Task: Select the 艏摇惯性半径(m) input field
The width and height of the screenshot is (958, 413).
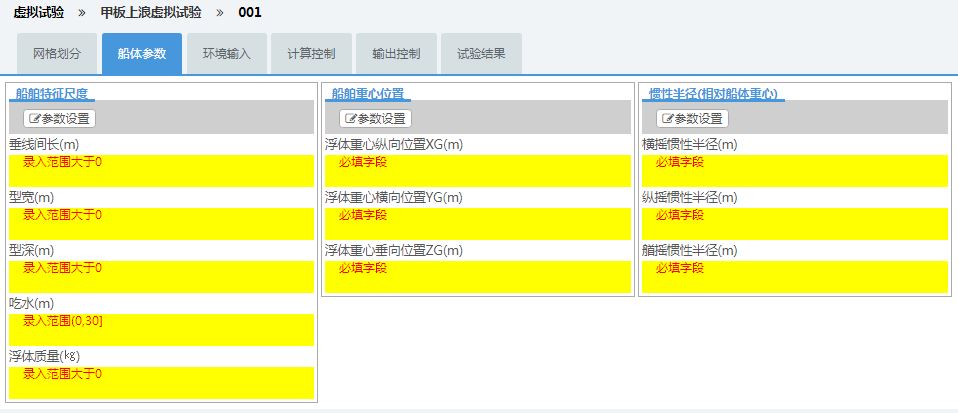Action: pyautogui.click(x=794, y=277)
